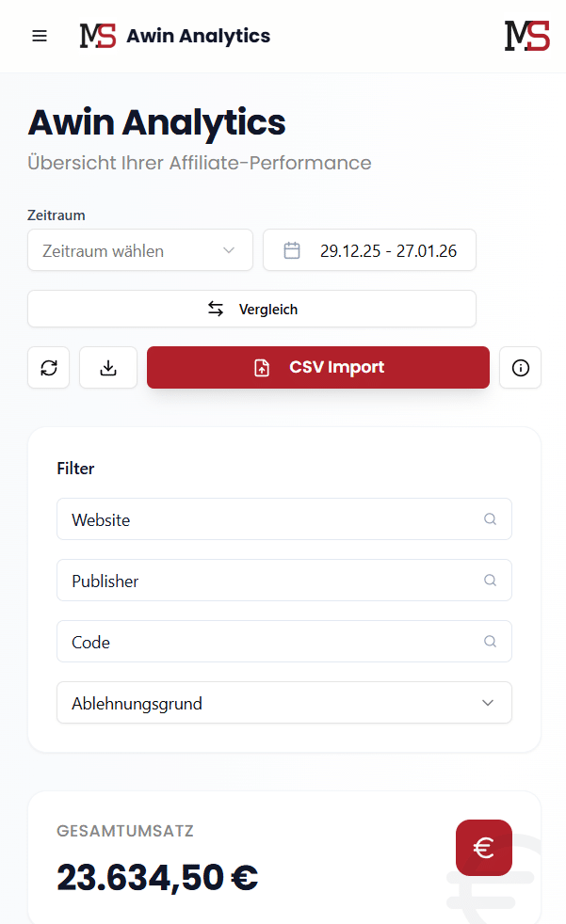
Task: Click the MS logo next to Awin Analytics
Action: coord(97,36)
